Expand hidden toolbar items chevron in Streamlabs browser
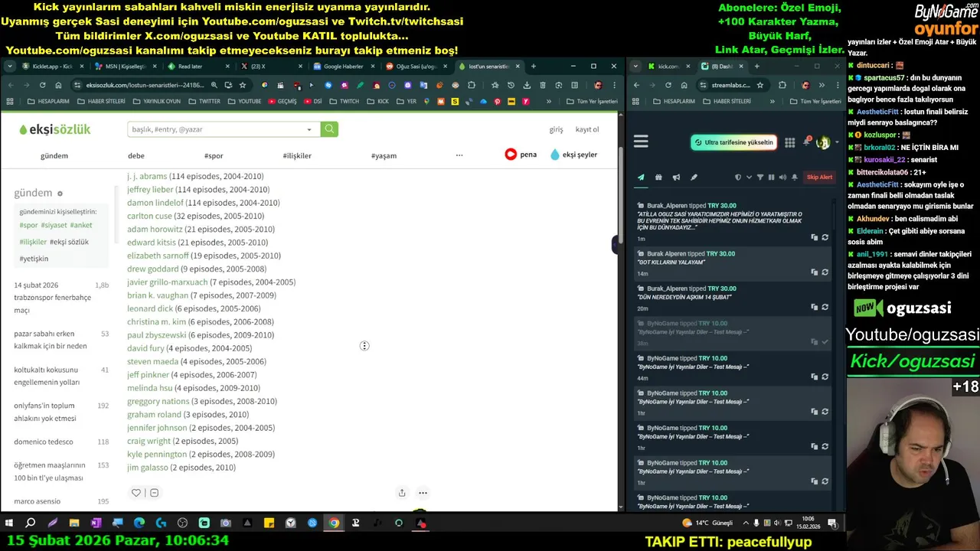This screenshot has width=980, height=551. coord(822,85)
